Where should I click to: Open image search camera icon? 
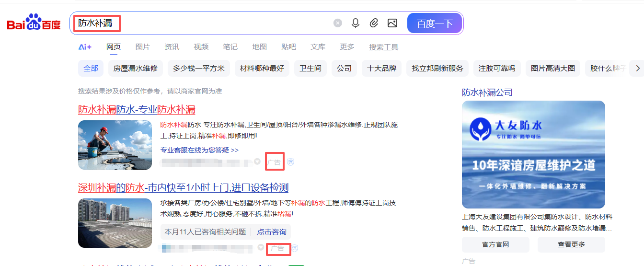pos(392,23)
